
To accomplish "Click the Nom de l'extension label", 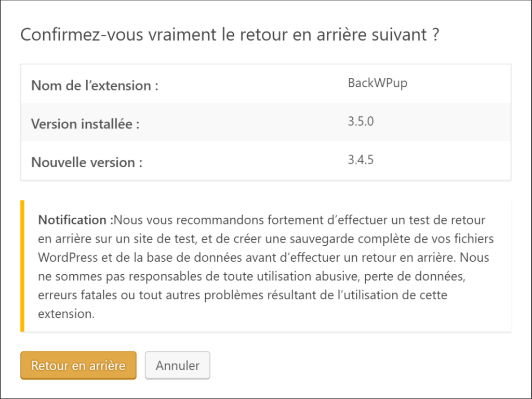I will pos(95,86).
